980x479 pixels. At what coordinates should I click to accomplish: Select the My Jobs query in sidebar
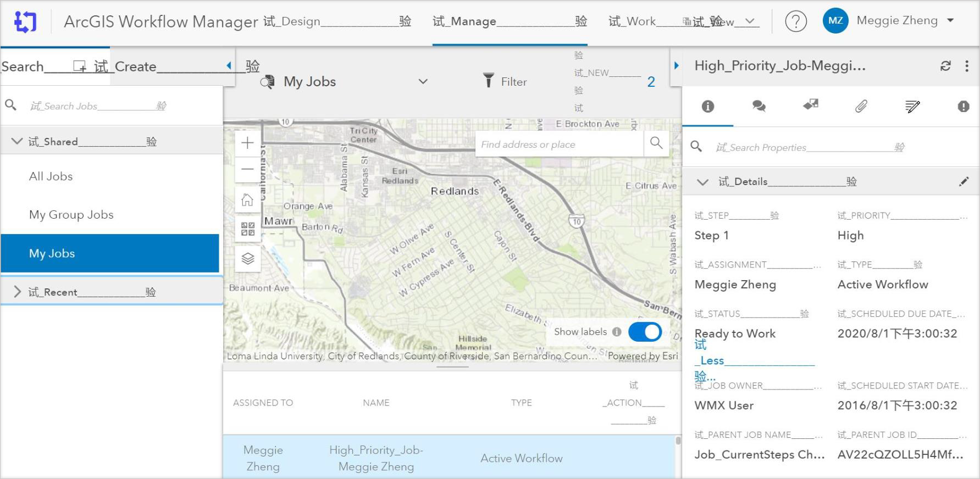point(110,253)
